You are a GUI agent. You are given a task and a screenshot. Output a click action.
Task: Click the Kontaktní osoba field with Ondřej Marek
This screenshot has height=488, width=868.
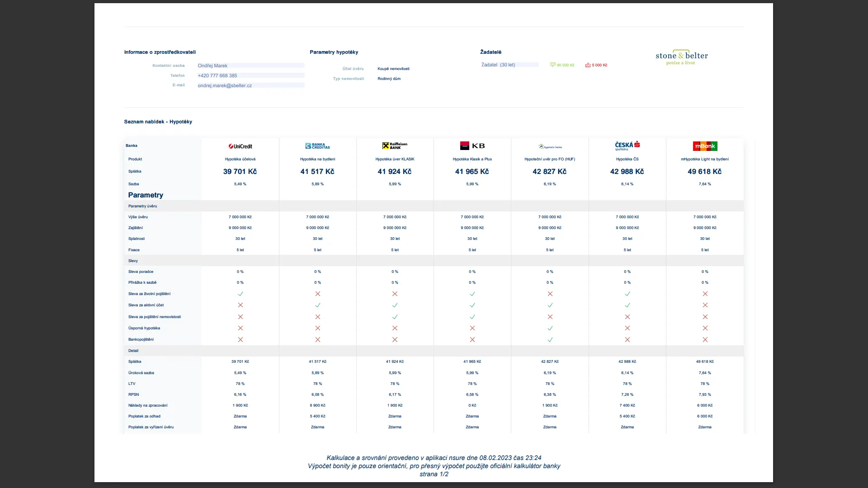click(x=213, y=66)
